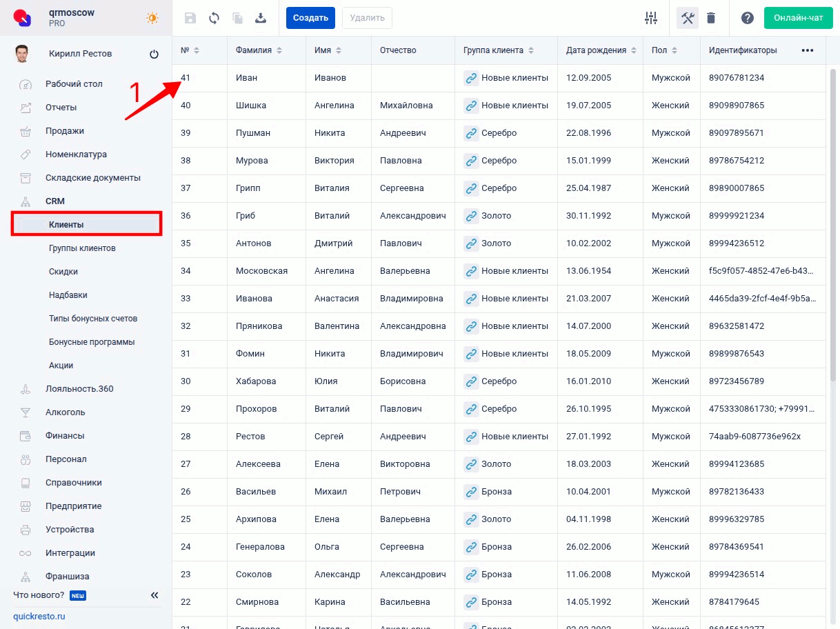
Task: Open the Онлайн-чат button
Action: 798,18
